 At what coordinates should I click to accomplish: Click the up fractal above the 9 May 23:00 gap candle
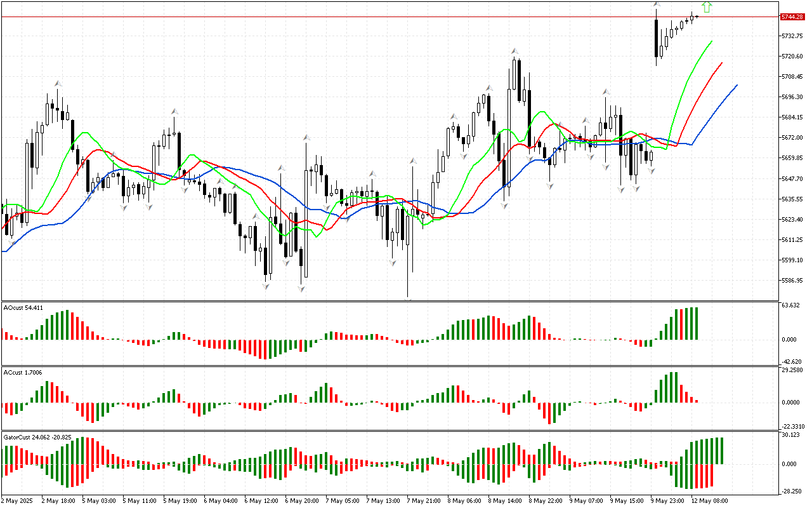657,4
